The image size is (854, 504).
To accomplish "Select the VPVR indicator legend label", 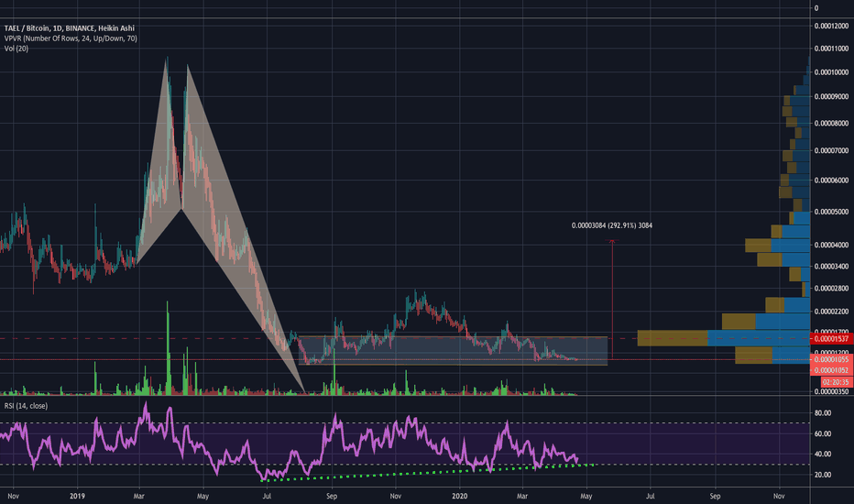I will 71,38.
